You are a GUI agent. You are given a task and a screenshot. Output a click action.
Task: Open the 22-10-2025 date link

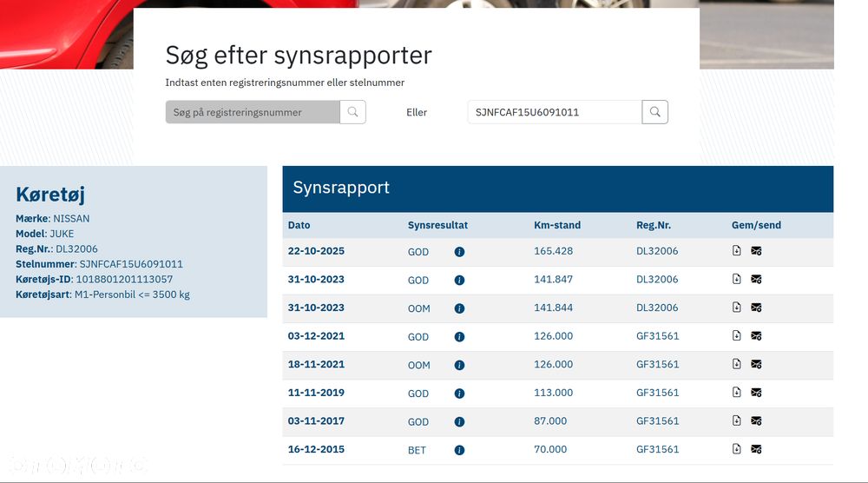[316, 251]
